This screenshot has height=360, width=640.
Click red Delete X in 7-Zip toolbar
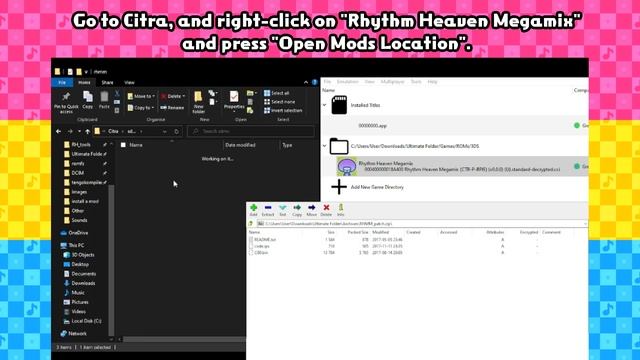(x=326, y=208)
